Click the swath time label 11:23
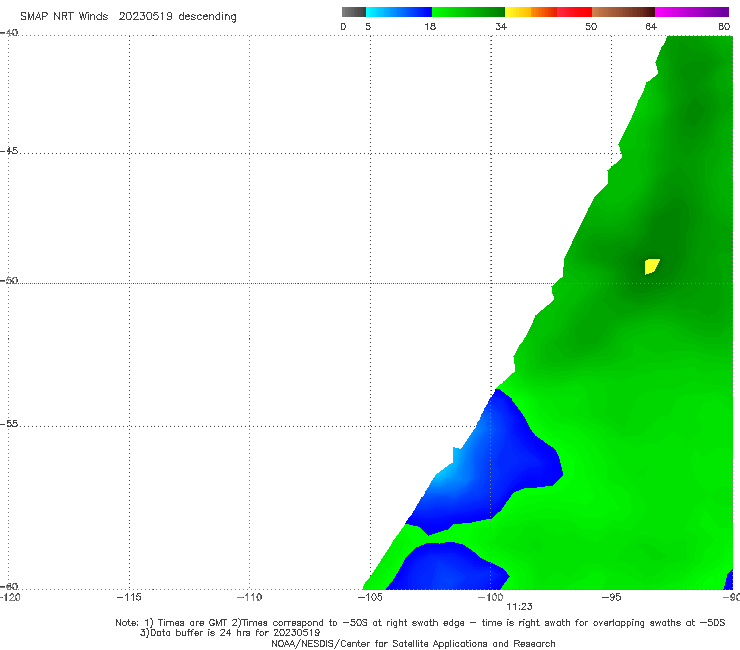Image resolution: width=740 pixels, height=650 pixels. (x=519, y=607)
